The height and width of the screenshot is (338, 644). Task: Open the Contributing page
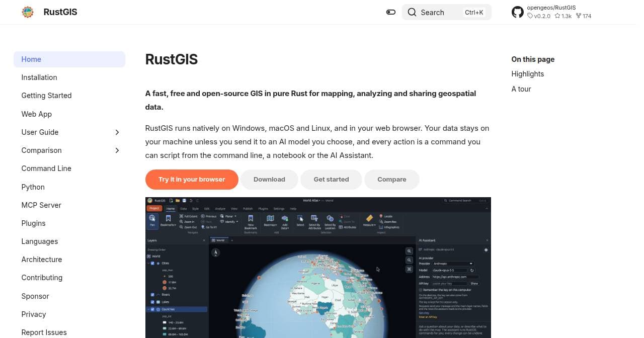pos(42,278)
